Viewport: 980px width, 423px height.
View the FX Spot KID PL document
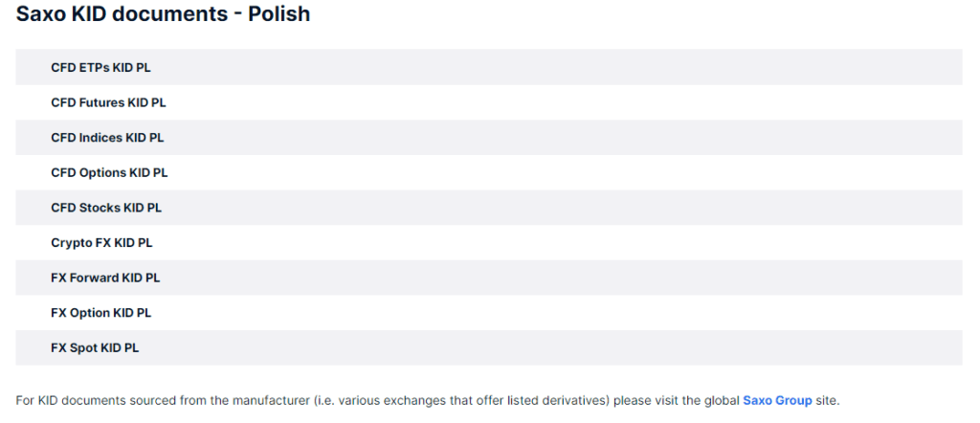[95, 348]
